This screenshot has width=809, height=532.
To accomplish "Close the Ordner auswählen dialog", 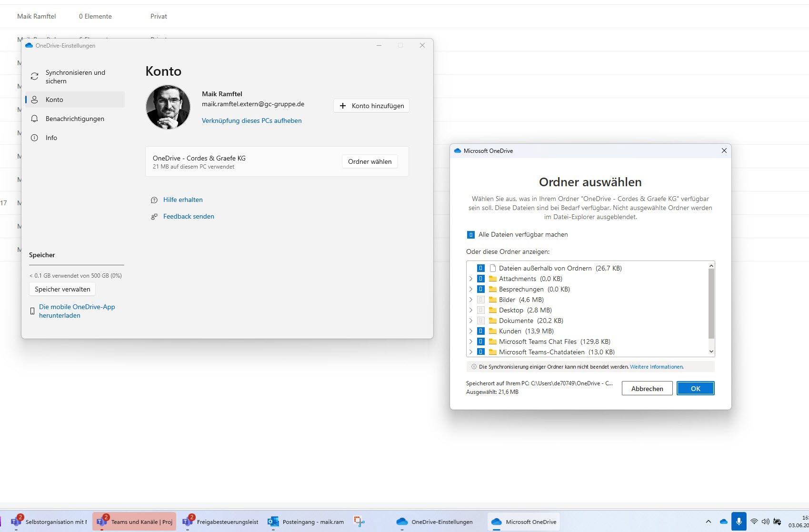I will 724,151.
